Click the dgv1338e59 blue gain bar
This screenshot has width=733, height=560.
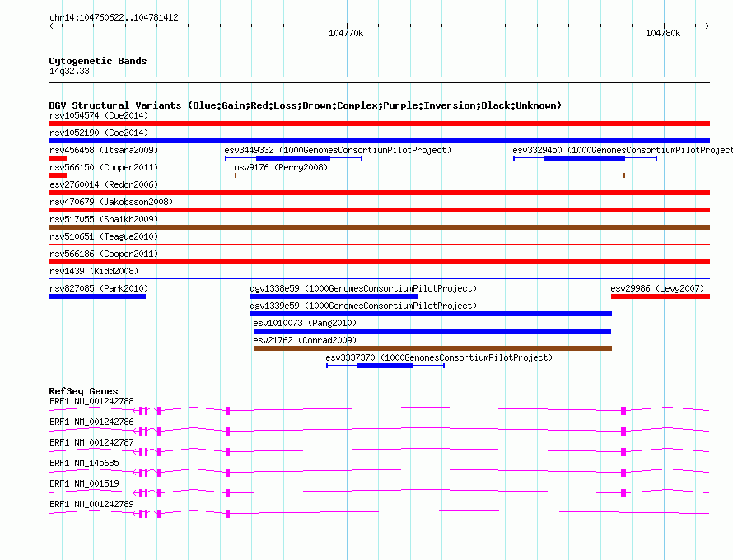pyautogui.click(x=334, y=296)
